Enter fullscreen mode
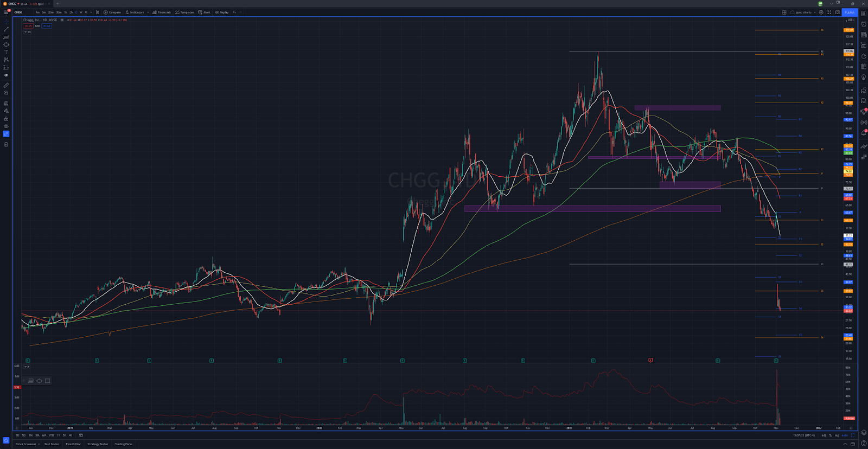868x449 pixels. pos(829,12)
